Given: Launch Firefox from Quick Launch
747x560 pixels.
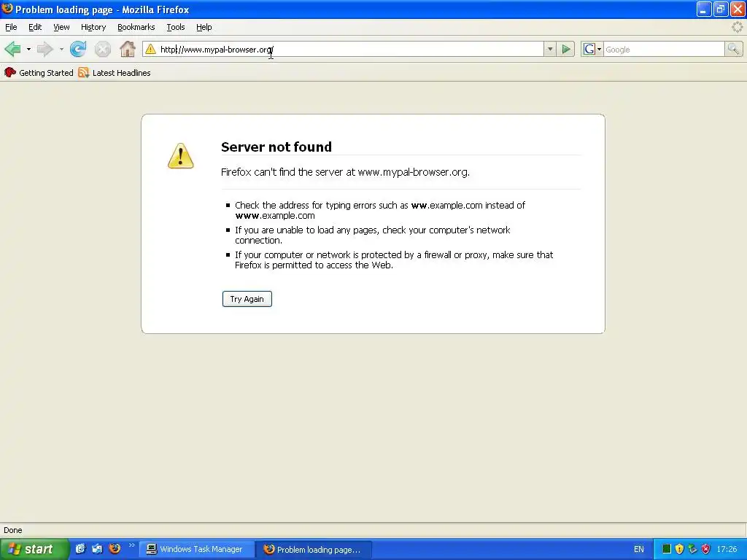Looking at the screenshot, I should [115, 548].
